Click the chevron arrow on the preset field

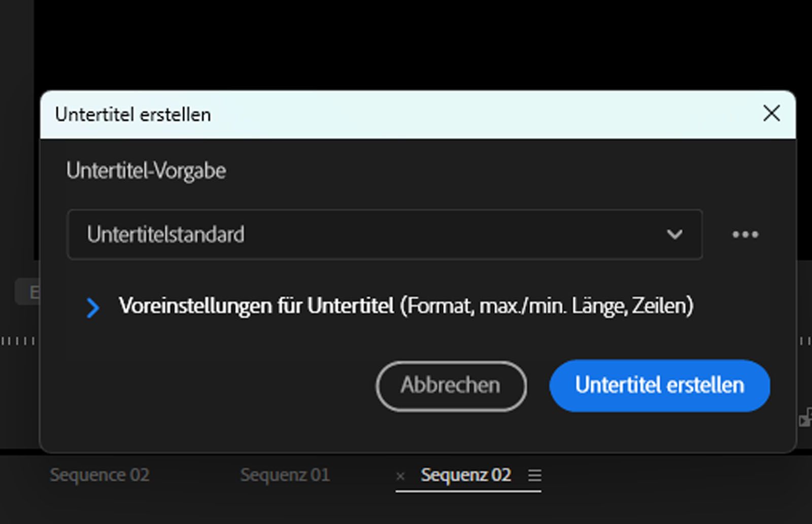(x=674, y=234)
